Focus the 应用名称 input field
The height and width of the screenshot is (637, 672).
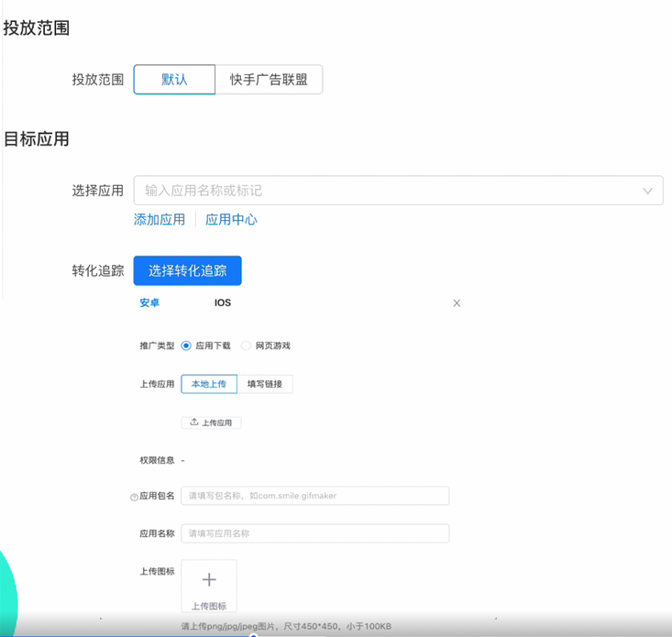pyautogui.click(x=315, y=533)
